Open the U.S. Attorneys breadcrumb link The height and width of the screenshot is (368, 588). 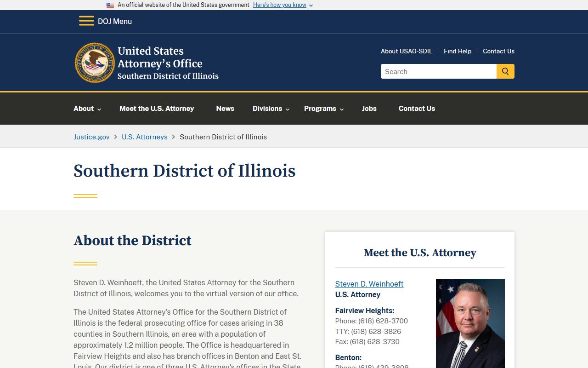tap(145, 137)
